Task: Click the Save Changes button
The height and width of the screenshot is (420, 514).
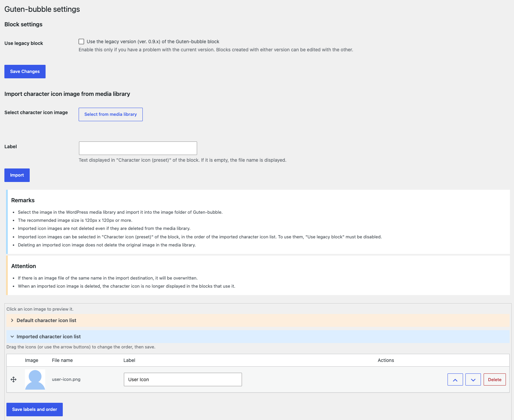Action: [25, 72]
